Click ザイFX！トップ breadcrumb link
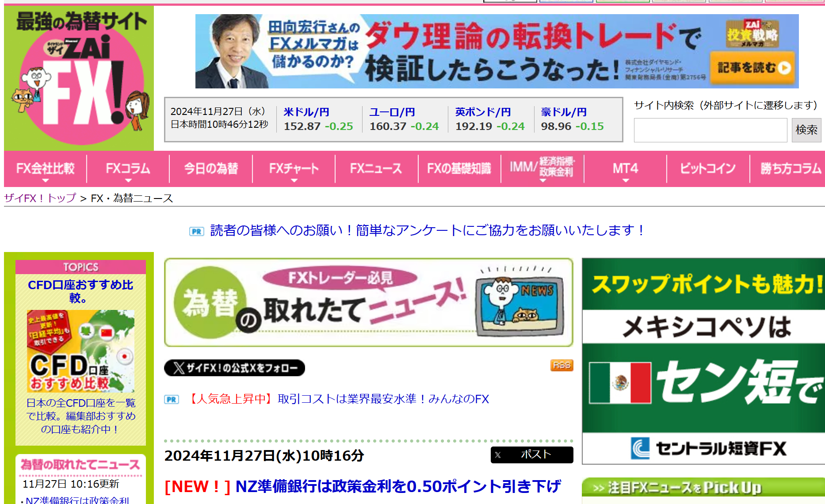Viewport: 825px width, 504px height. coord(40,198)
